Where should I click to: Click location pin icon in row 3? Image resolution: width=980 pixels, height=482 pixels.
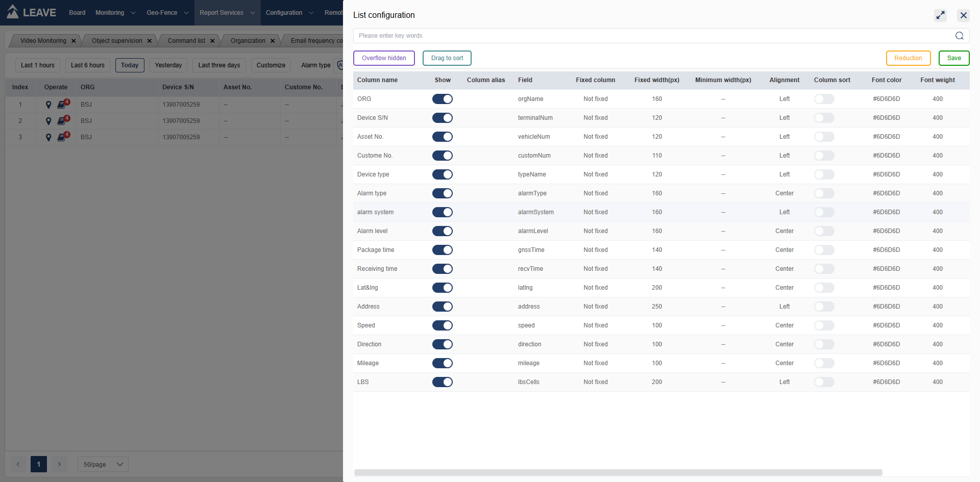pos(48,137)
